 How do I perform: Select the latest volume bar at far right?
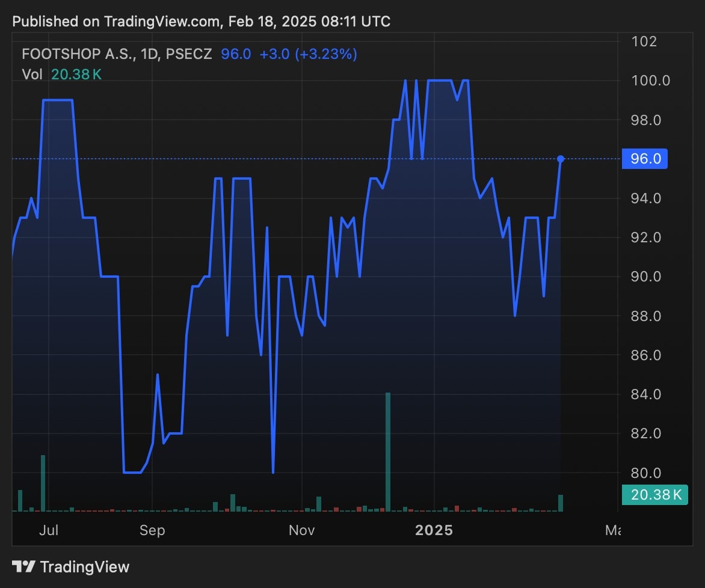(x=561, y=503)
